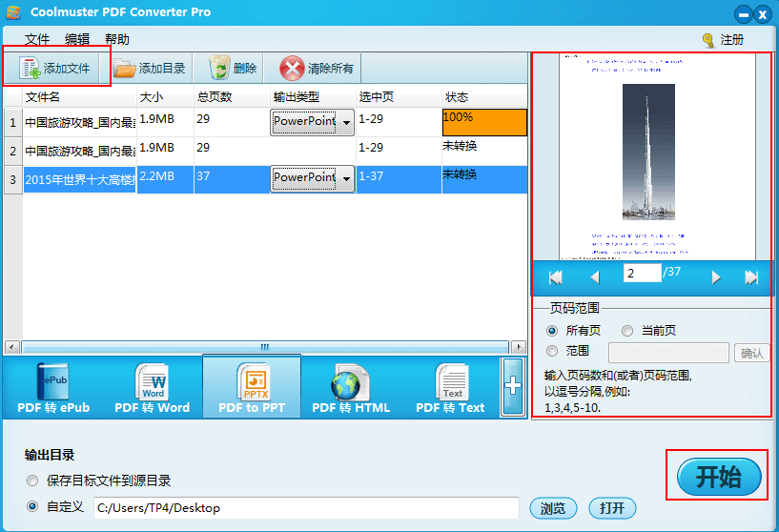
Task: Go to next preview page
Action: (x=716, y=277)
